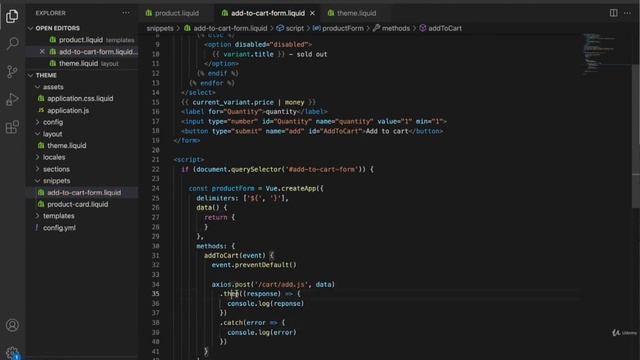Click methods breadcrumb segment
This screenshot has height=360, width=640.
pos(395,28)
